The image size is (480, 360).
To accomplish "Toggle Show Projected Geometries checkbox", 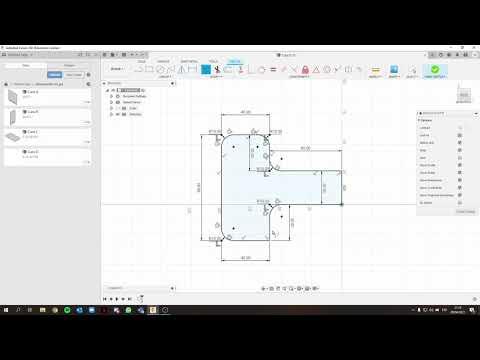I will click(460, 195).
